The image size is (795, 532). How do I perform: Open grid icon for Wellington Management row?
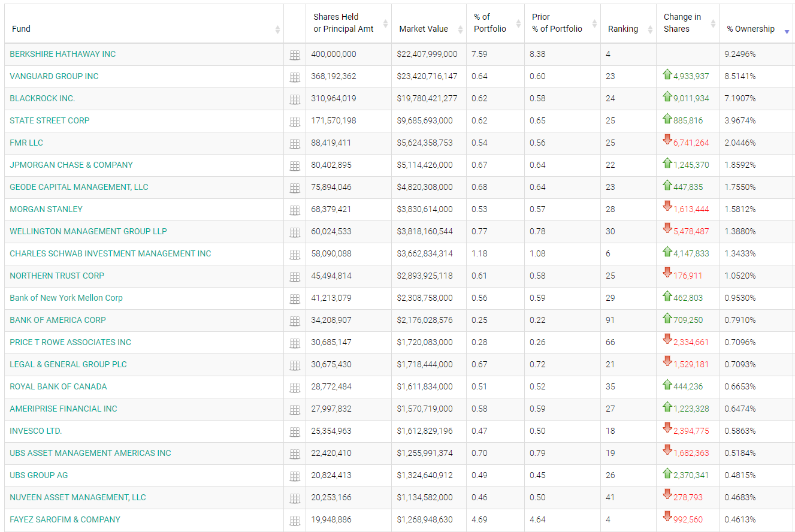coord(295,232)
